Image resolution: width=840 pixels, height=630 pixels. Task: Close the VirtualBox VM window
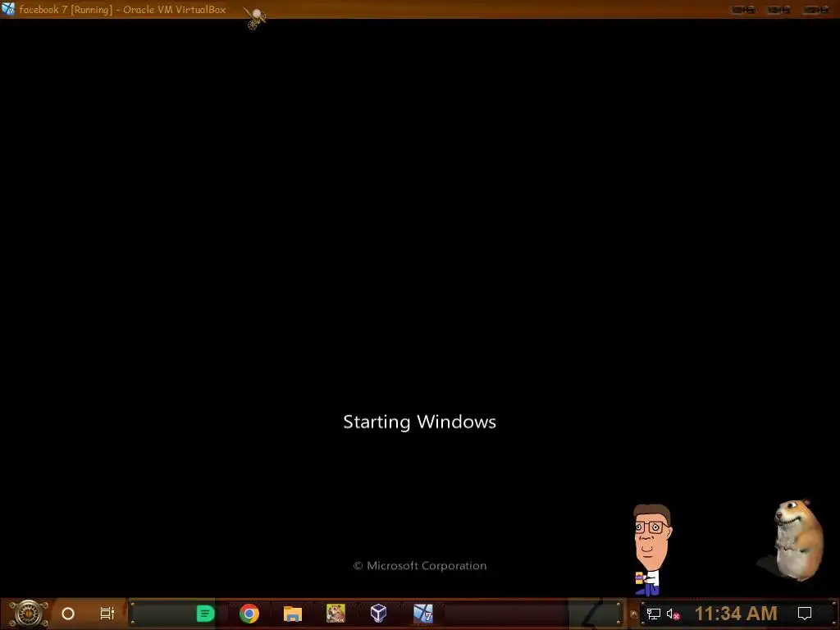(x=816, y=10)
